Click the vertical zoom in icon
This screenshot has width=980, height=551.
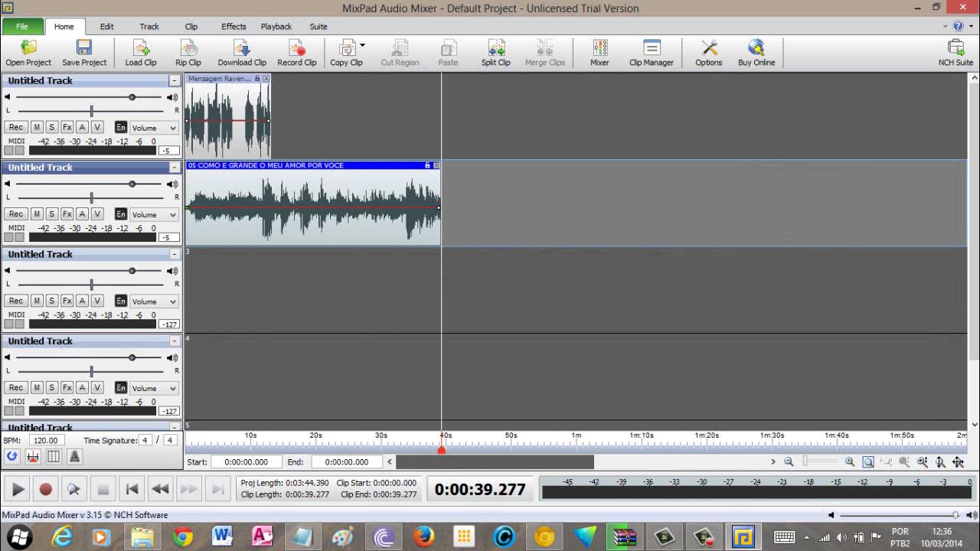(923, 461)
